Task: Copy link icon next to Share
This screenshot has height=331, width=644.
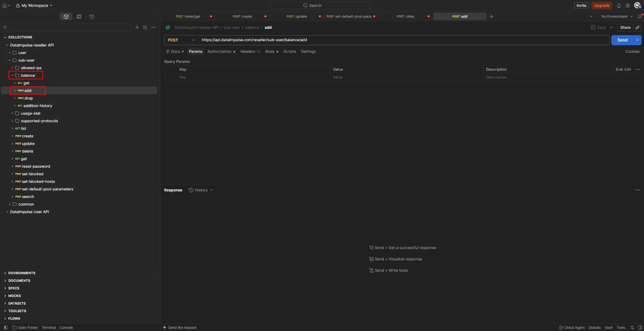Action: tap(637, 28)
